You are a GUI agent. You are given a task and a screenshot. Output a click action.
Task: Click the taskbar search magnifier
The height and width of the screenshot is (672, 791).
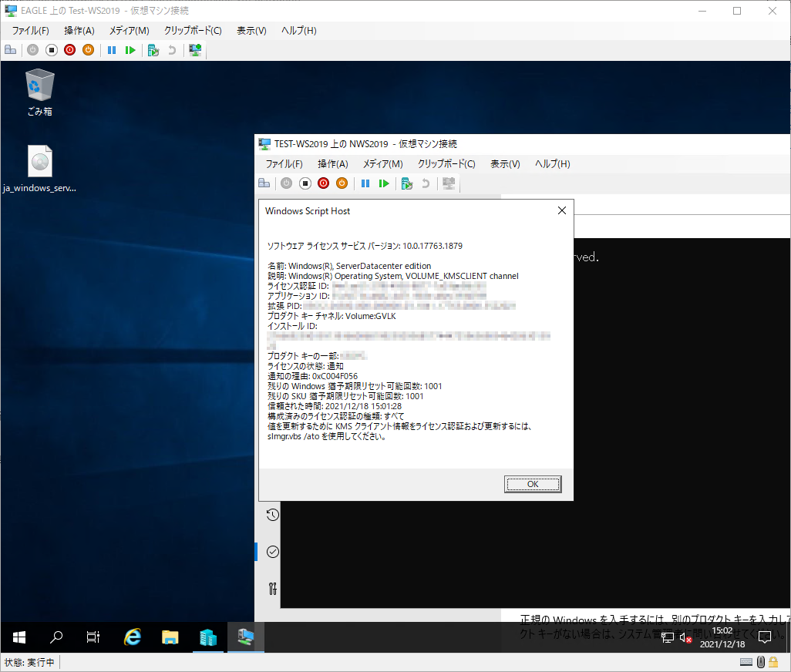point(56,637)
